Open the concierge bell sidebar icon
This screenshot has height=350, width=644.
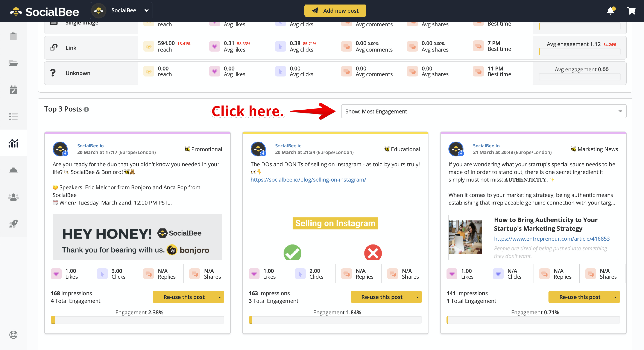[x=13, y=170]
